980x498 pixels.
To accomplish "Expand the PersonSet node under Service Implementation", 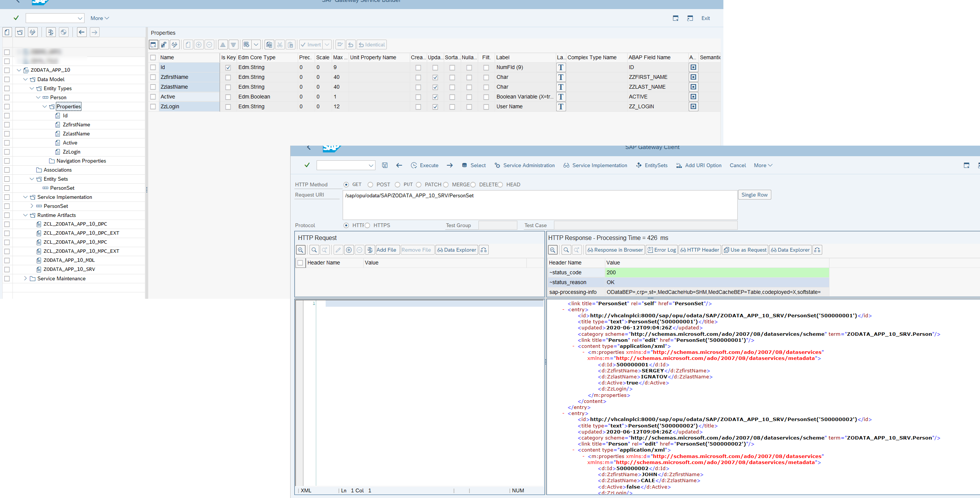I will pos(32,206).
